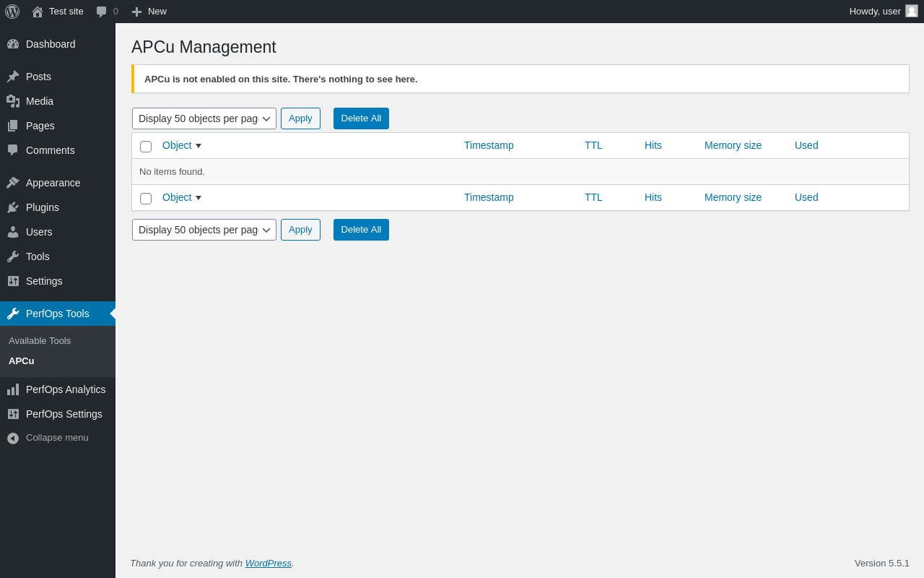This screenshot has width=924, height=578.
Task: Click the bottom Apply button
Action: [300, 230]
